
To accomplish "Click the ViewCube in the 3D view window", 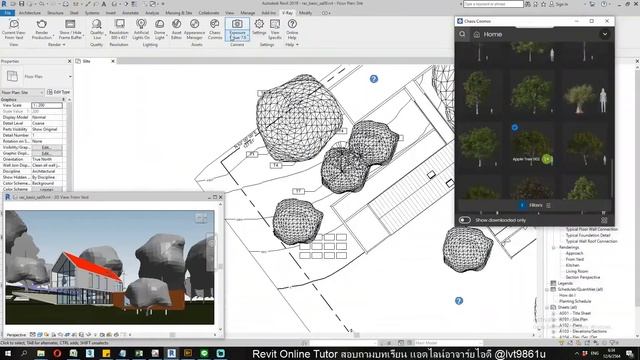I will pyautogui.click(x=201, y=218).
